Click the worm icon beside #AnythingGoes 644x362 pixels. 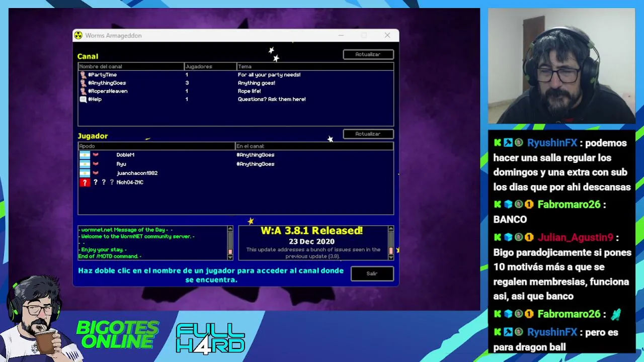click(x=83, y=83)
